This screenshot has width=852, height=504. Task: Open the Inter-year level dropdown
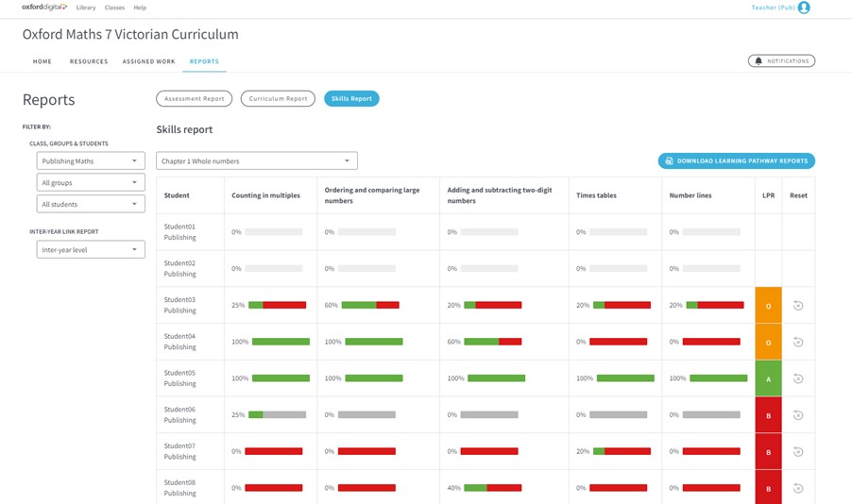pos(91,250)
